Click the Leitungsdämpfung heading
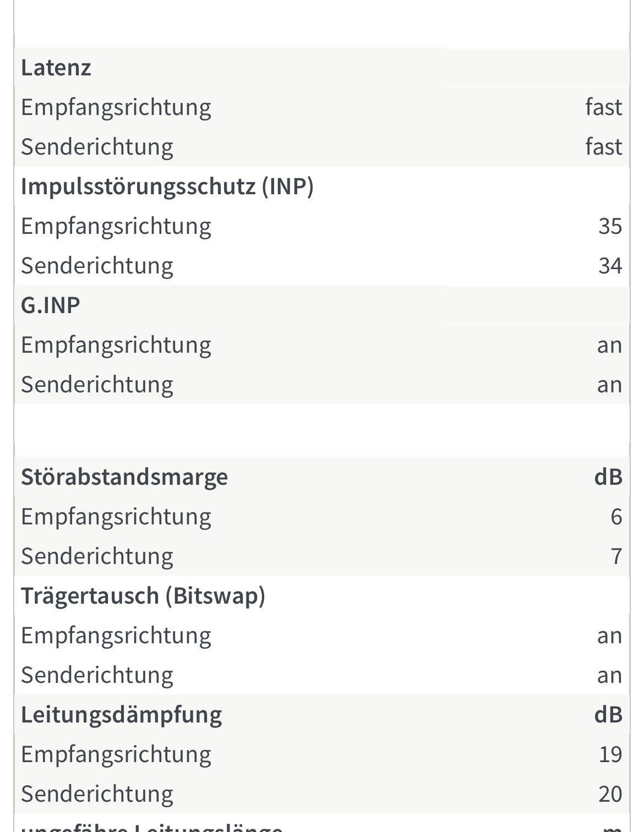644x832 pixels. tap(122, 715)
